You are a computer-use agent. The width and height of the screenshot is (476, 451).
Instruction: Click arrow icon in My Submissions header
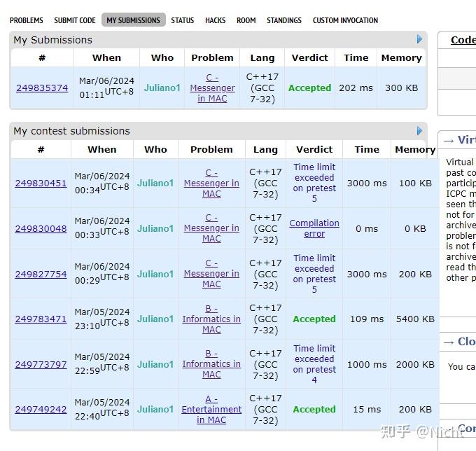419,39
